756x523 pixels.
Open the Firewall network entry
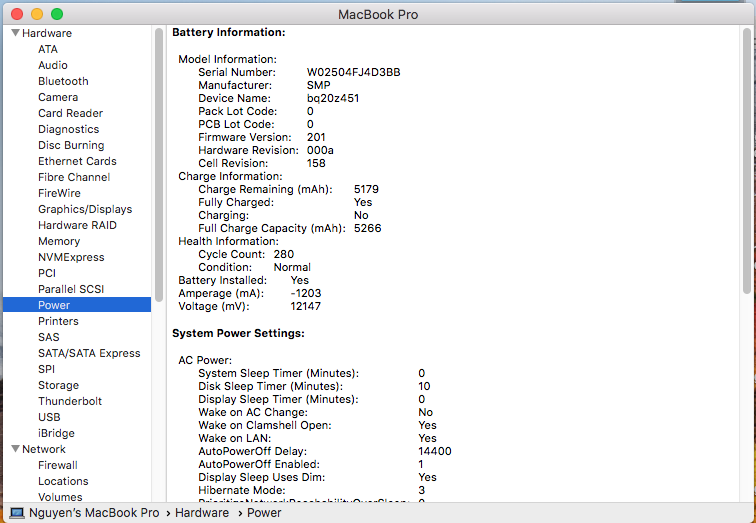pyautogui.click(x=58, y=465)
